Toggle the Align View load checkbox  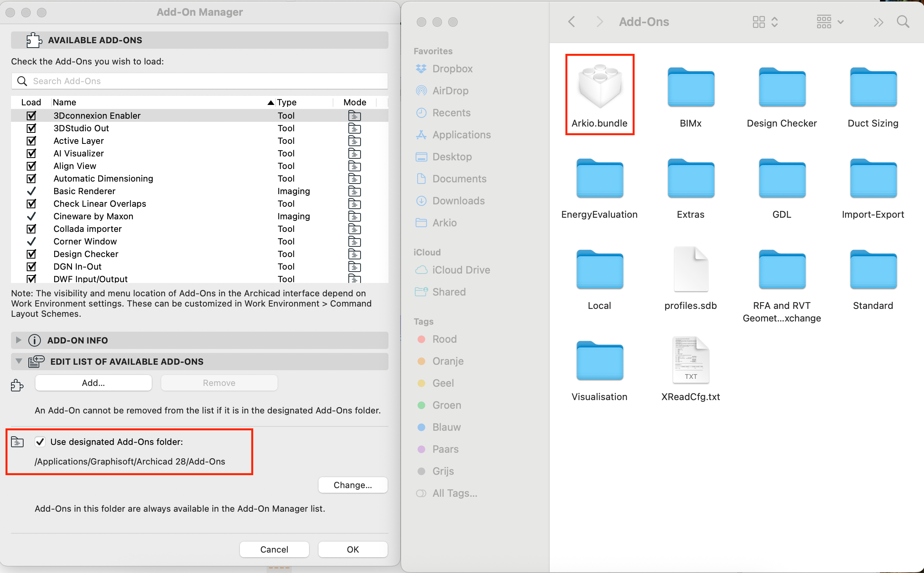tap(31, 166)
